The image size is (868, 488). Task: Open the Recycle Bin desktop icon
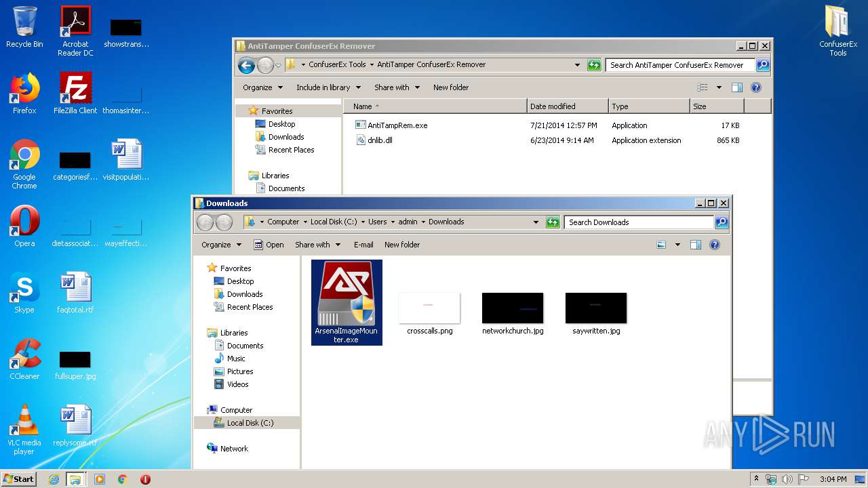click(24, 27)
